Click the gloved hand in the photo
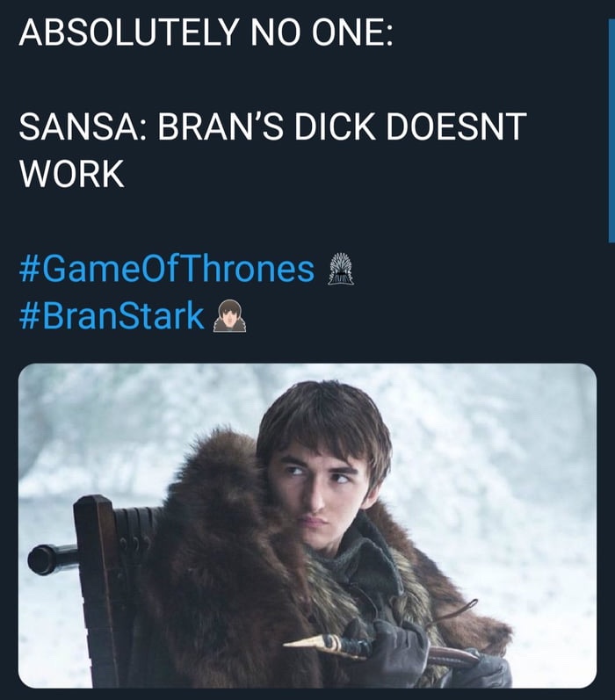This screenshot has width=615, height=700. [395, 647]
